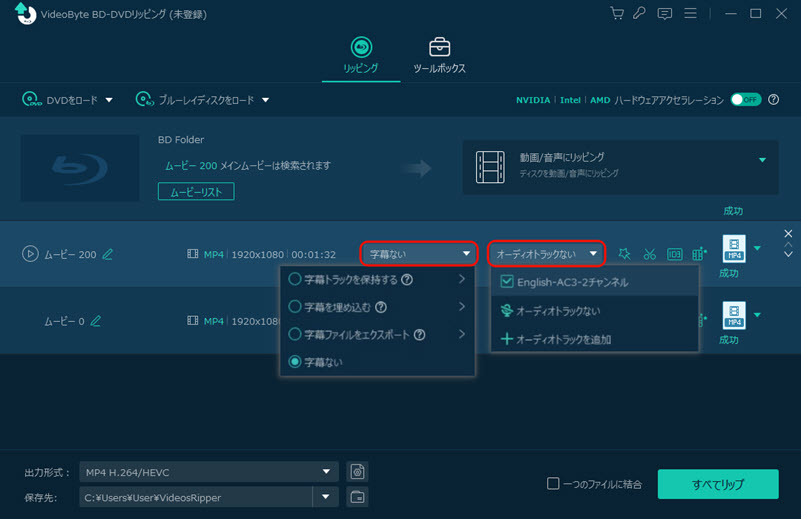801x519 pixels.
Task: Open the scissors cut tool
Action: 649,254
